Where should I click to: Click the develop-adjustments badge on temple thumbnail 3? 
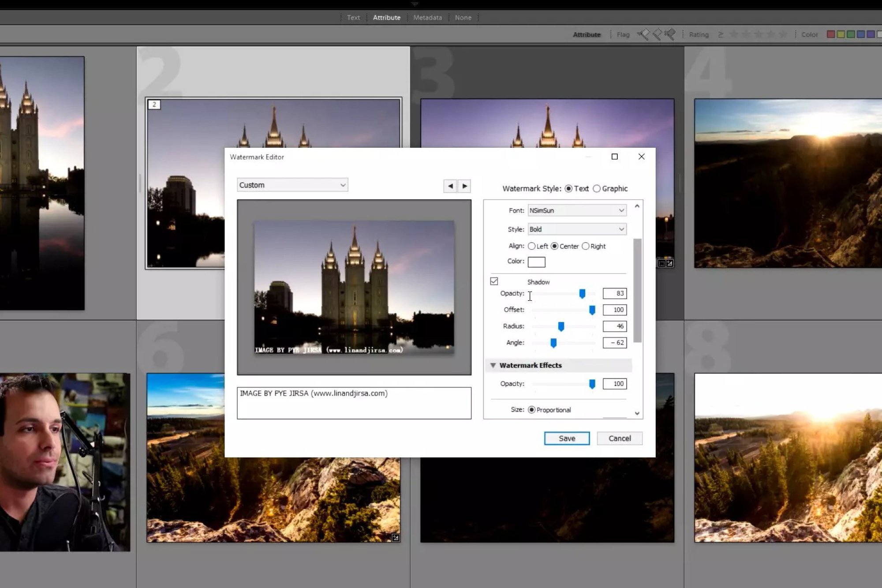(670, 263)
